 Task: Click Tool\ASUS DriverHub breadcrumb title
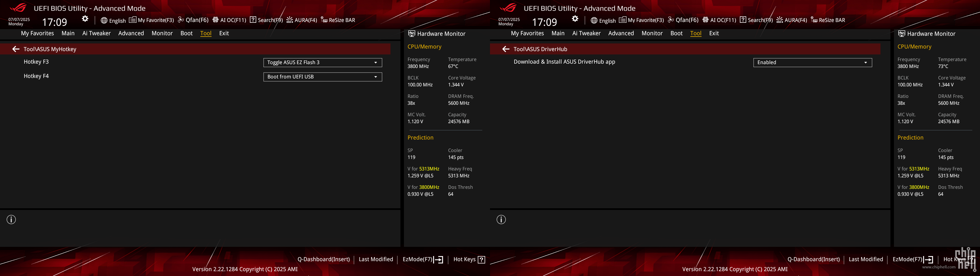(x=540, y=49)
